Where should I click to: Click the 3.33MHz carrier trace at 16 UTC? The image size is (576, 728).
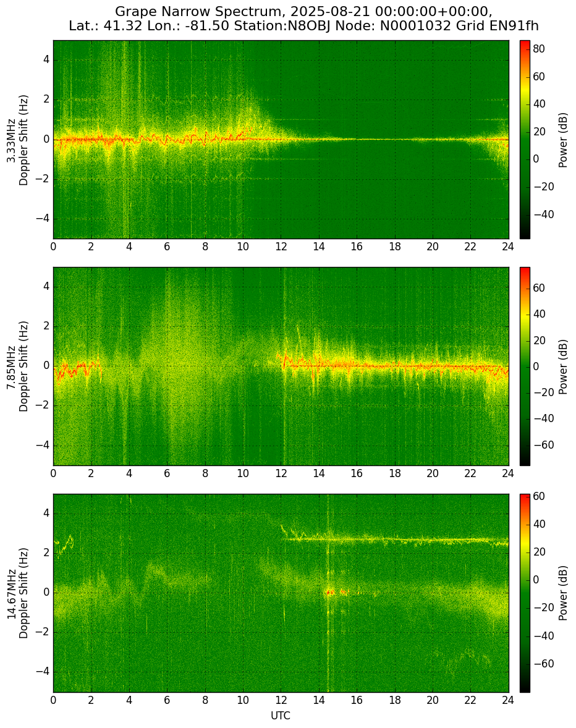(x=357, y=139)
